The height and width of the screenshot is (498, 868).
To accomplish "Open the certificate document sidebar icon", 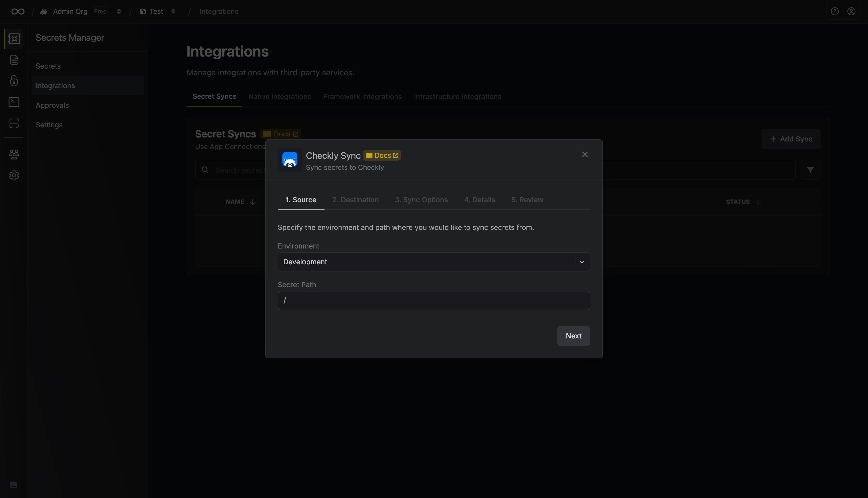I will (14, 60).
